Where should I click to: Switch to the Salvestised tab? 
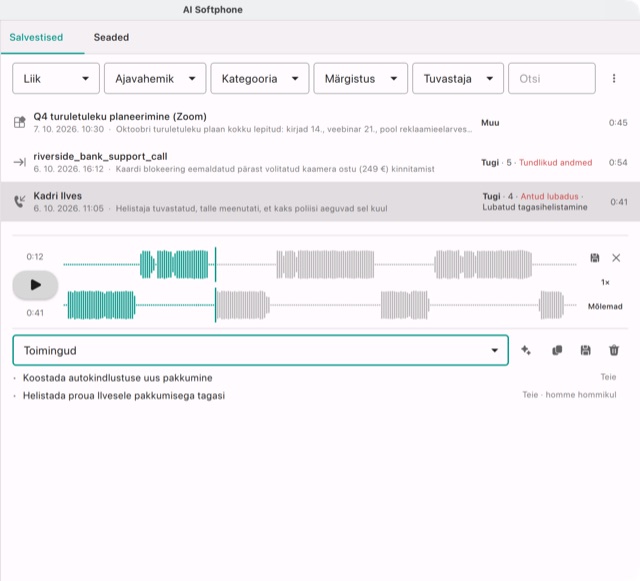36,37
